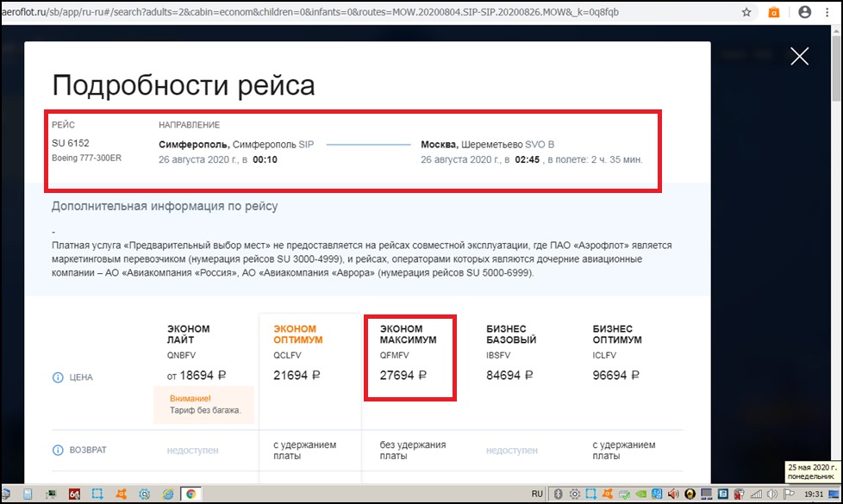Screen dimensions: 843x504
Task: Open the Chrome three-dot menu
Action: click(827, 12)
